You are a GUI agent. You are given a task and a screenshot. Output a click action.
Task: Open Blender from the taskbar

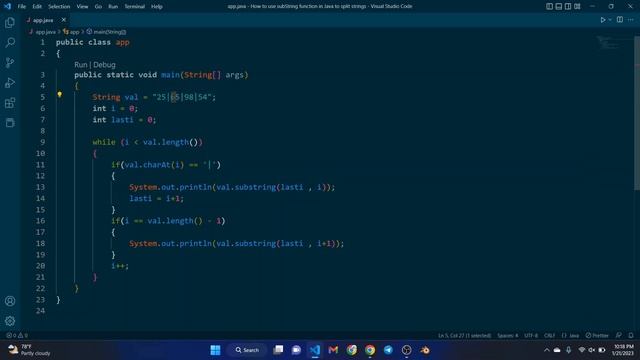click(x=425, y=350)
